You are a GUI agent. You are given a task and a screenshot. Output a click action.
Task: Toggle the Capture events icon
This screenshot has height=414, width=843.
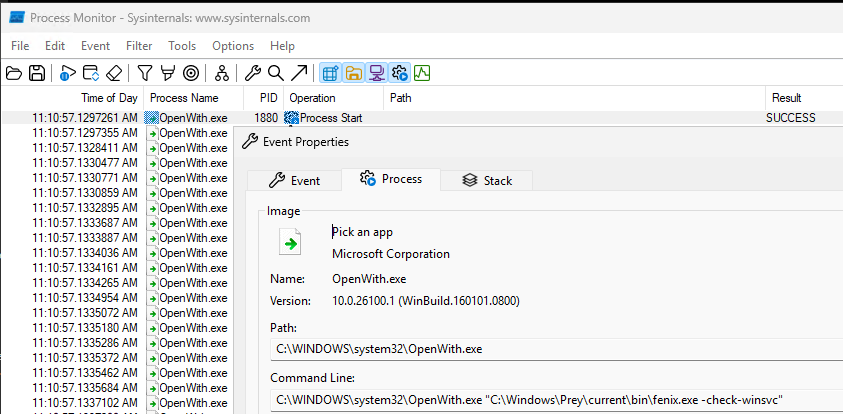coord(68,73)
